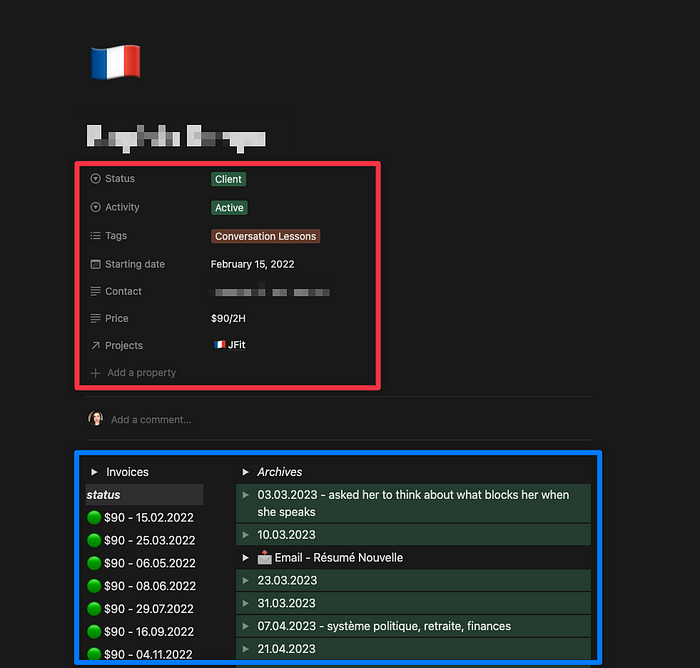Click the $90 - 25.03.2022 invoice text

tap(150, 540)
